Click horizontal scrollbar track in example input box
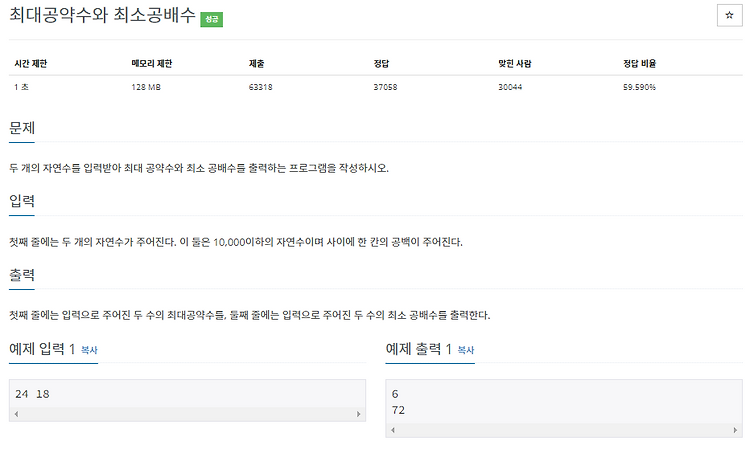Screen dimensions: 750x449 click(x=187, y=414)
